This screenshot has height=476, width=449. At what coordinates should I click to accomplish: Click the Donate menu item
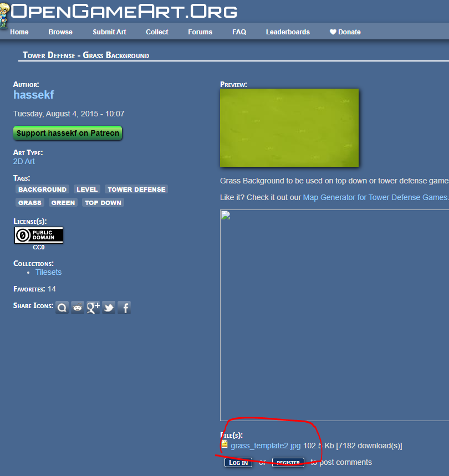click(345, 32)
